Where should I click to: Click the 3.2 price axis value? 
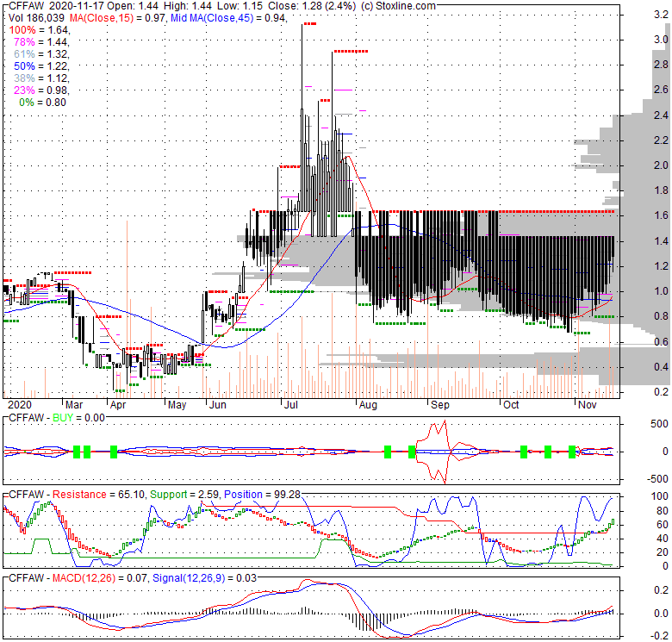point(661,15)
